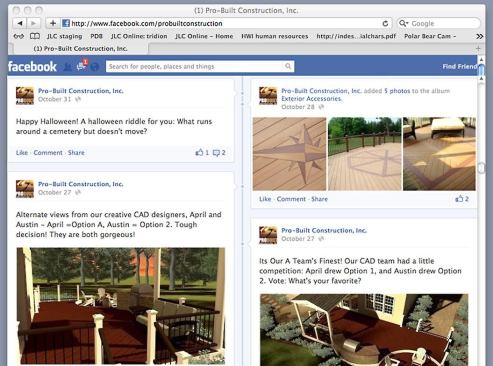
Task: Click the Facebook search field
Action: 200,66
